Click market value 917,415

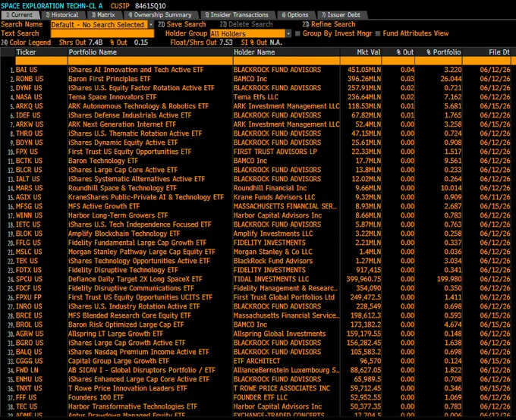point(367,270)
